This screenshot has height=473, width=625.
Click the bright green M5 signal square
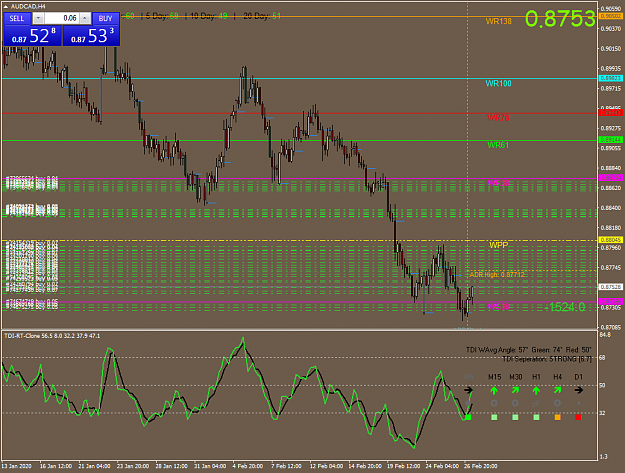468,417
